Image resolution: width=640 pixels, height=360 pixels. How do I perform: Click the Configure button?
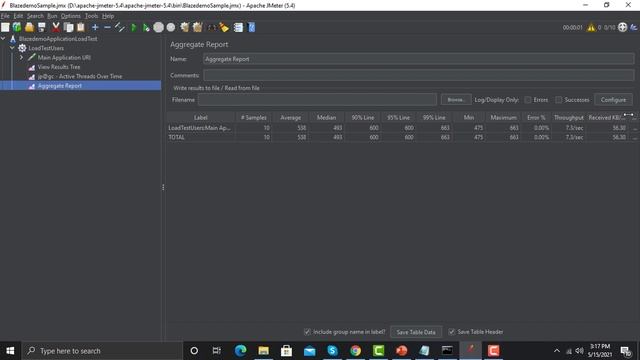613,100
